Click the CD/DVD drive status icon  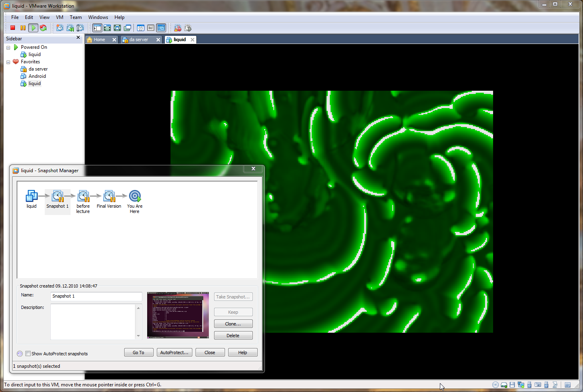[496, 385]
